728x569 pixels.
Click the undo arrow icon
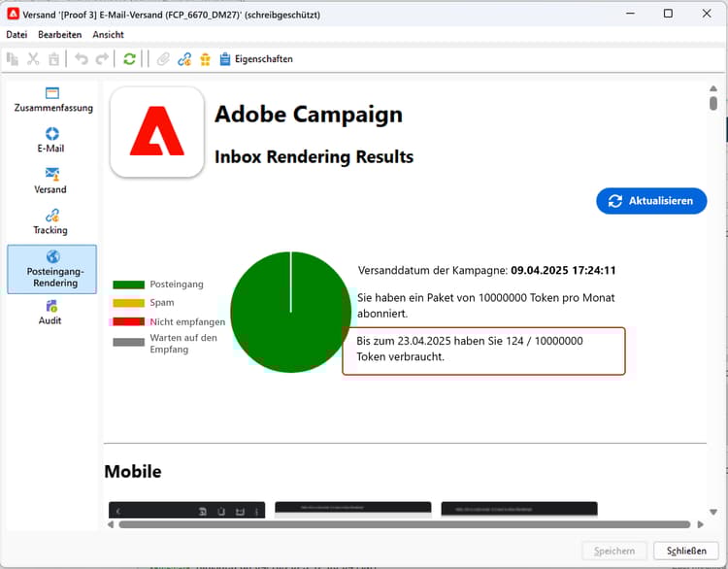82,59
